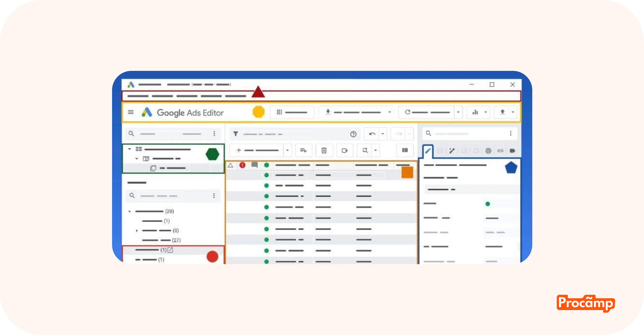Collapse the campaign node in the account tree
The height and width of the screenshot is (335, 644).
(137, 159)
